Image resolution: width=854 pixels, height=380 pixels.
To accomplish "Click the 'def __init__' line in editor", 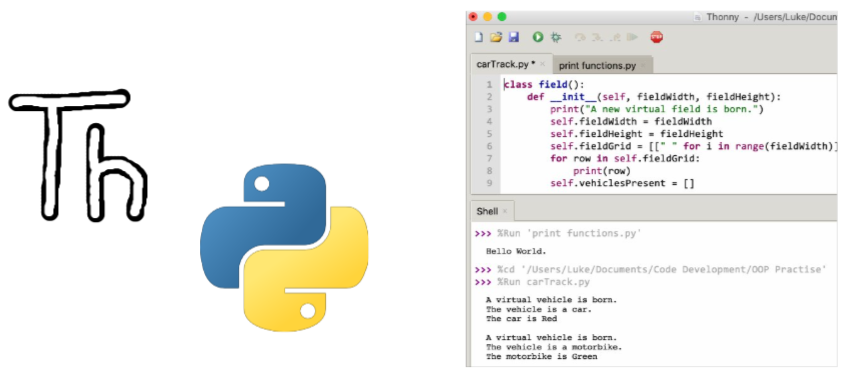I will (x=654, y=97).
